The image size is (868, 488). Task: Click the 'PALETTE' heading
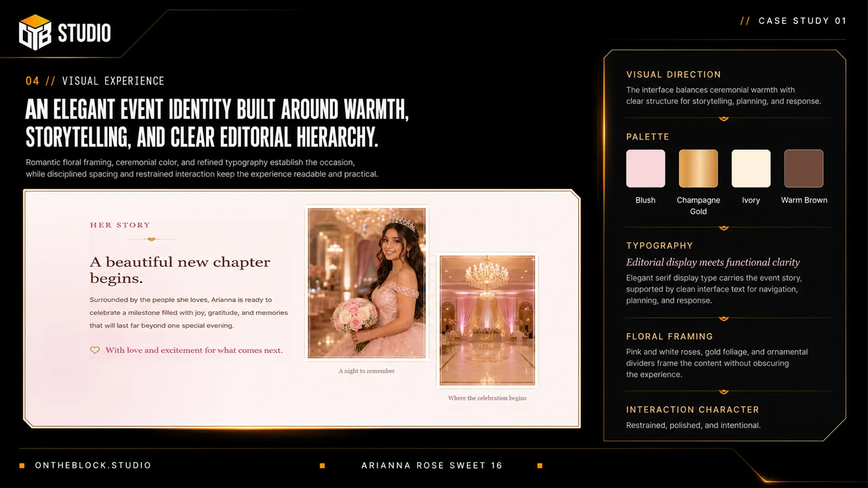pyautogui.click(x=648, y=137)
